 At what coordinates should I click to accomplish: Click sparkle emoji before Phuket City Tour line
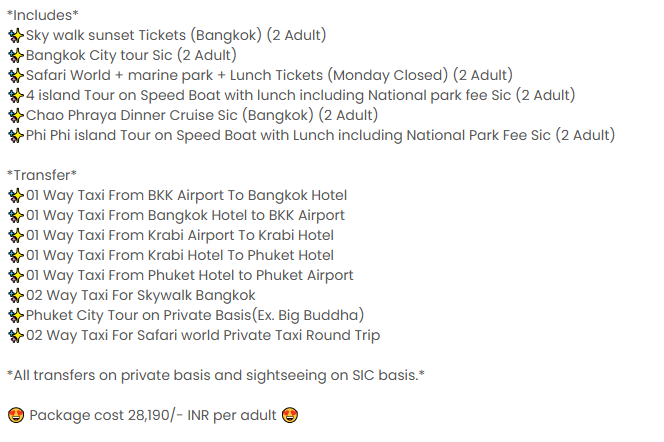16,315
